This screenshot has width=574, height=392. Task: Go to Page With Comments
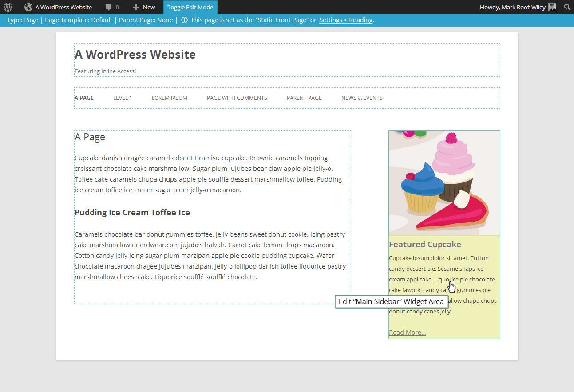click(237, 98)
